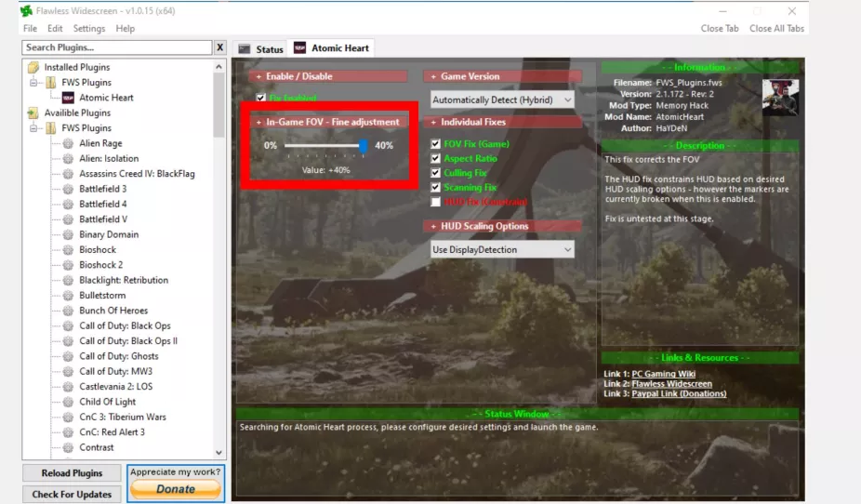Click Close All Tabs

[776, 29]
